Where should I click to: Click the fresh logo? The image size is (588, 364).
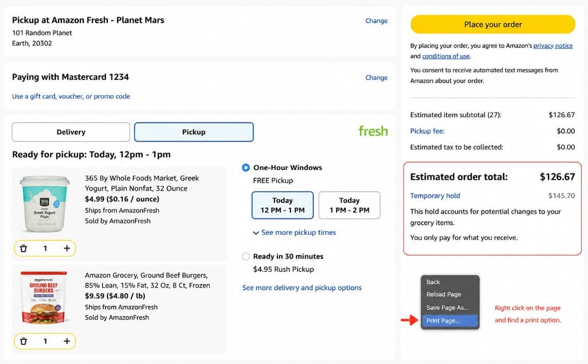click(373, 131)
